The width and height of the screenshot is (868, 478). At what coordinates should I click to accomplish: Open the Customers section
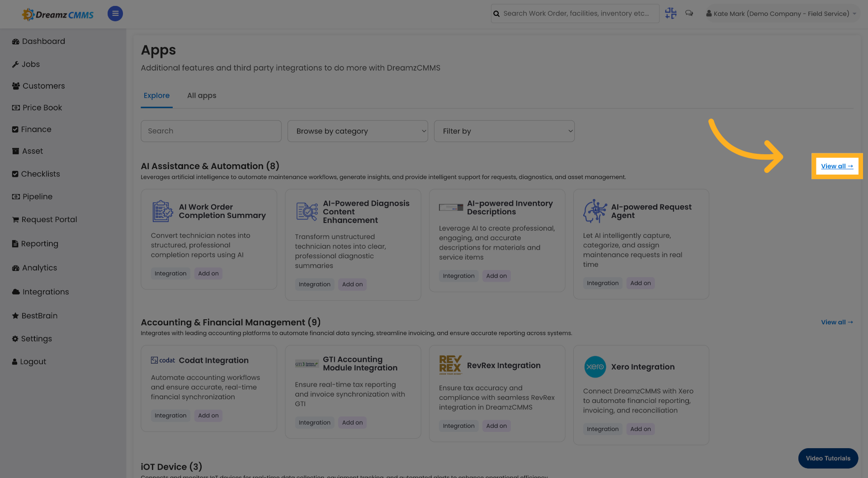click(43, 86)
